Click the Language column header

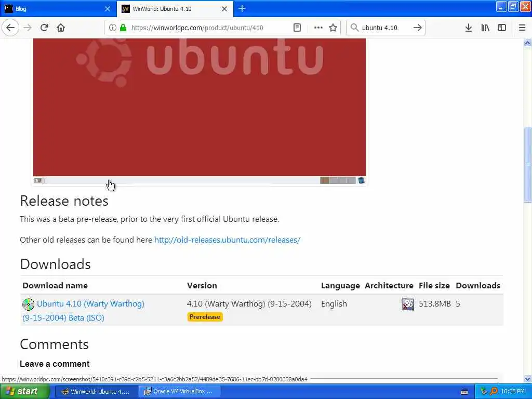340,286
